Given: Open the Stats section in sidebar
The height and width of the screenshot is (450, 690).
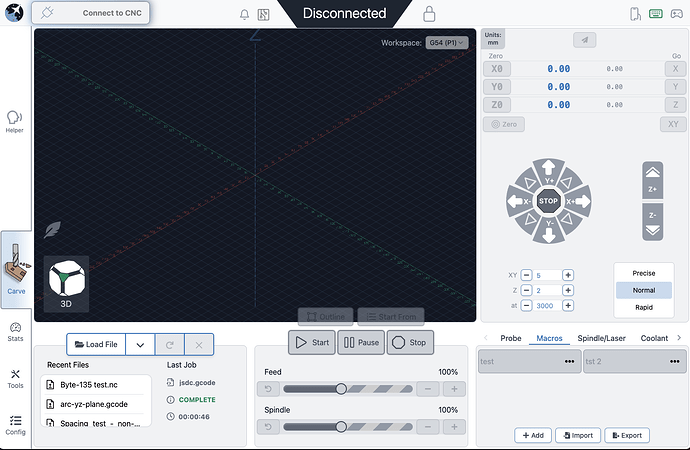Looking at the screenshot, I should (15, 331).
